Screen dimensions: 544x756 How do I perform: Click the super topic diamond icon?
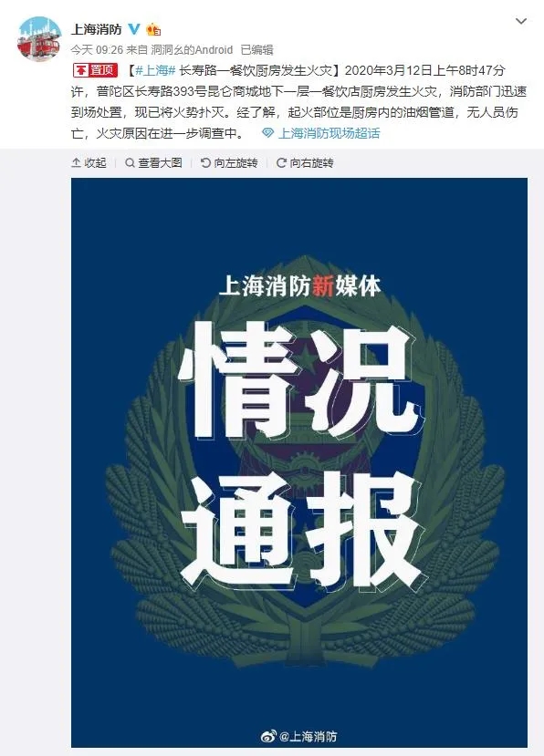(267, 133)
